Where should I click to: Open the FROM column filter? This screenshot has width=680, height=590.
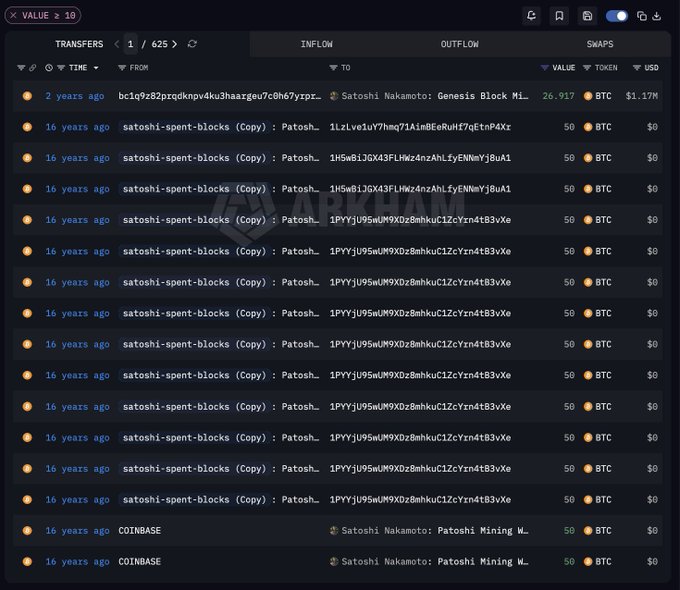pos(122,68)
